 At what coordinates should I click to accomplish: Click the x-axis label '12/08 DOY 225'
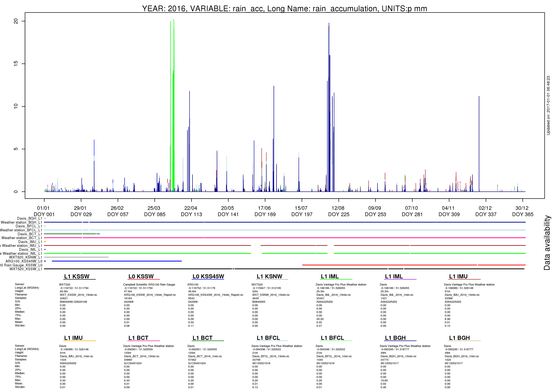pos(339,211)
